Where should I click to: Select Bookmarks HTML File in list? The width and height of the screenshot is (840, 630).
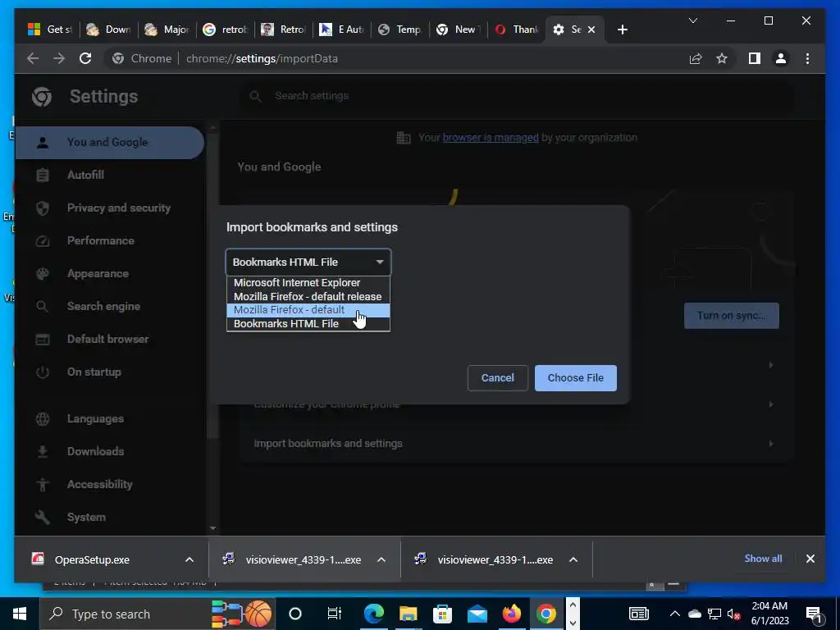308,323
